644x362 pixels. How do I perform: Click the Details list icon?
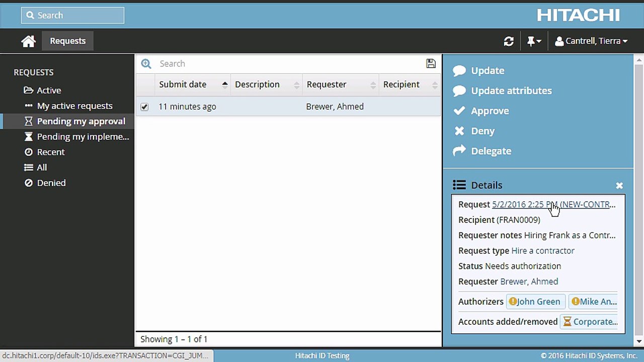coord(459,185)
